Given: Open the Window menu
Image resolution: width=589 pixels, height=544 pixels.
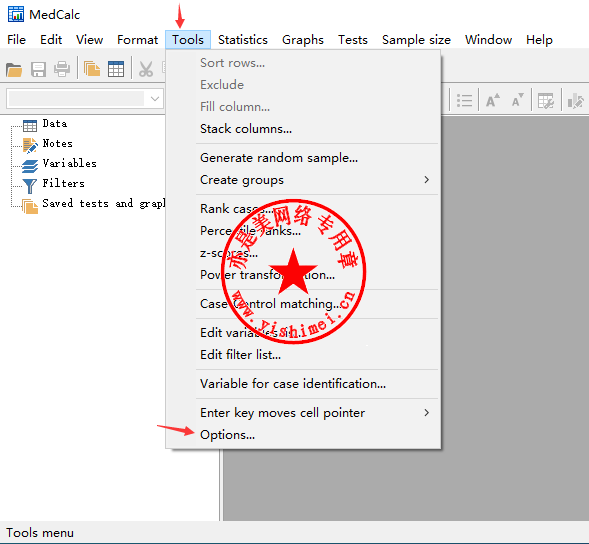Looking at the screenshot, I should coord(488,40).
